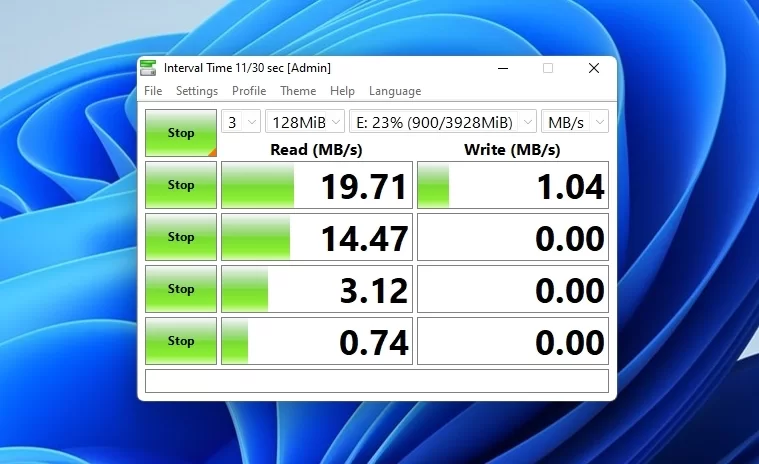Open the Settings menu
Screen dimensions: 759x464
coord(197,91)
